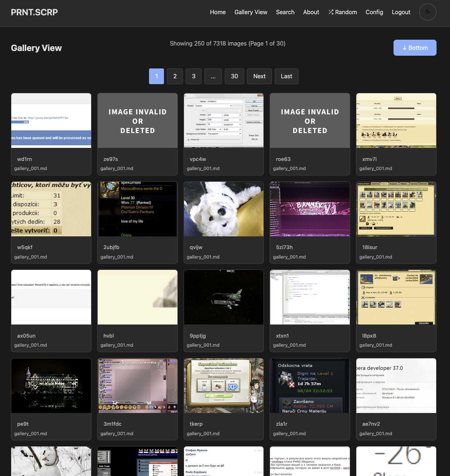Open thumbnail for image zla1r
Image resolution: width=450 pixels, height=476 pixels.
310,386
